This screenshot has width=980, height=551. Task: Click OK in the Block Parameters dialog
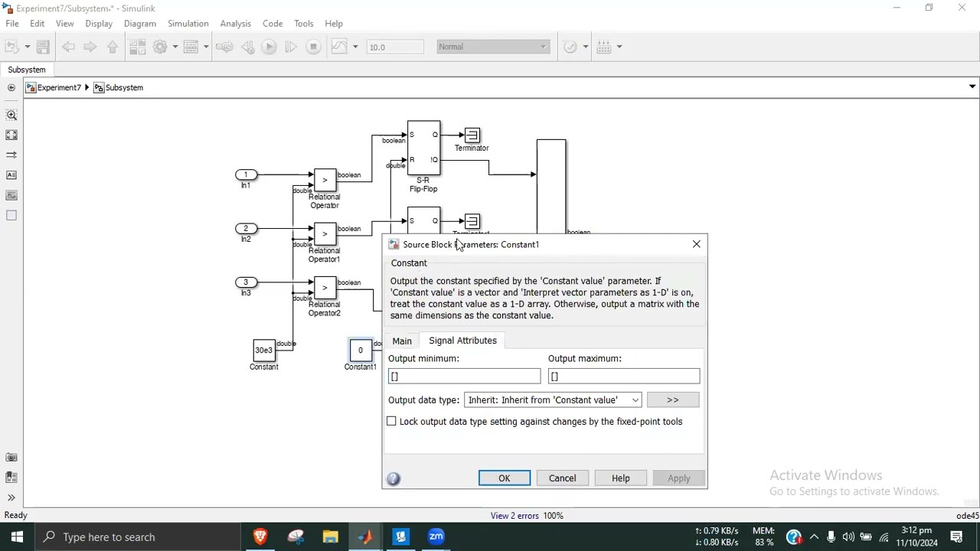(x=505, y=478)
